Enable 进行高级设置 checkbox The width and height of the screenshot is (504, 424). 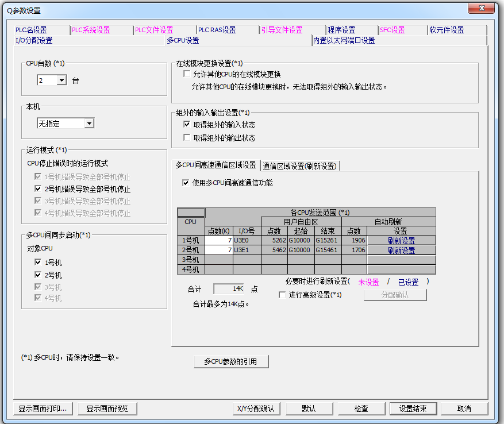(x=282, y=295)
